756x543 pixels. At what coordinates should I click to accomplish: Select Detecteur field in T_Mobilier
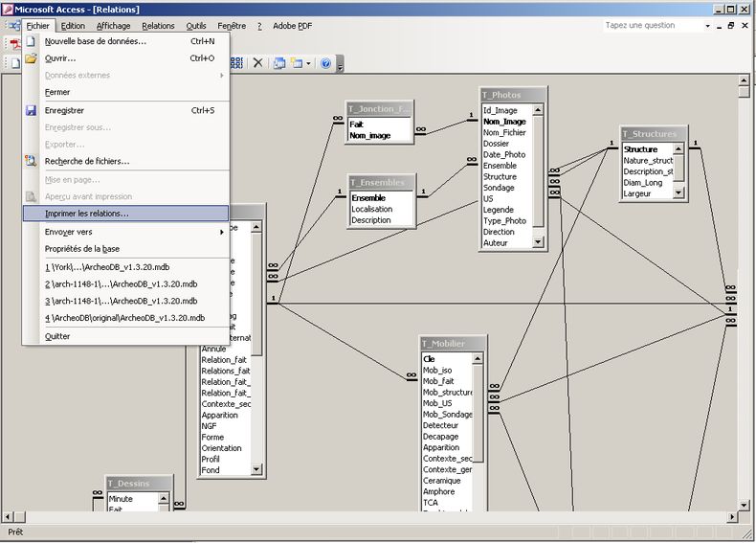click(x=440, y=425)
